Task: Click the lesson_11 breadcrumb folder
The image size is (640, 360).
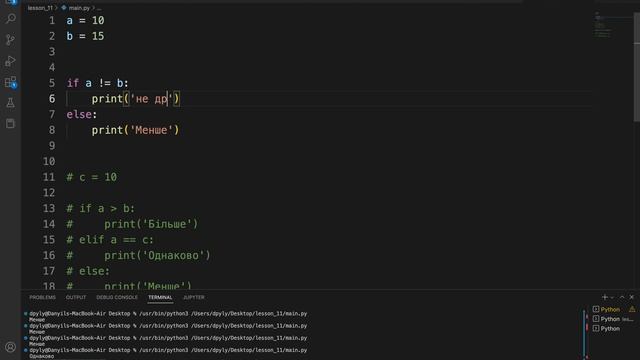Action: tap(40, 8)
